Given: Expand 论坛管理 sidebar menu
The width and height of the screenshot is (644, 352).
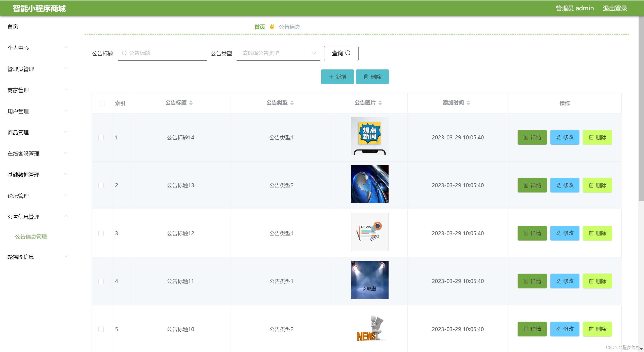Looking at the screenshot, I should click(x=38, y=196).
